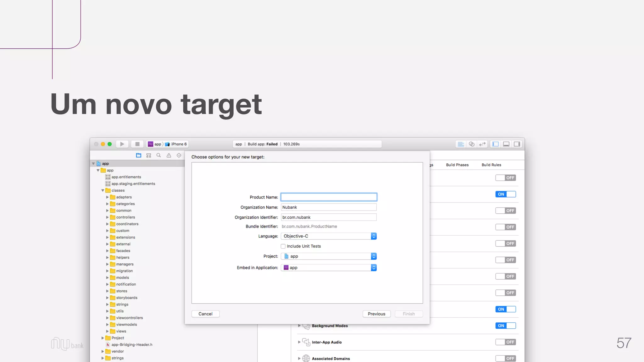Click the Finish button
The height and width of the screenshot is (362, 644).
coord(408,314)
